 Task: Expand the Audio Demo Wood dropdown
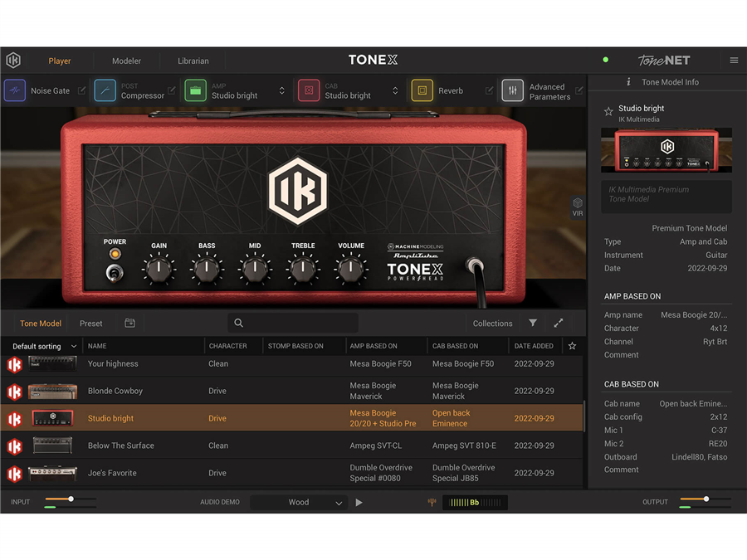299,502
